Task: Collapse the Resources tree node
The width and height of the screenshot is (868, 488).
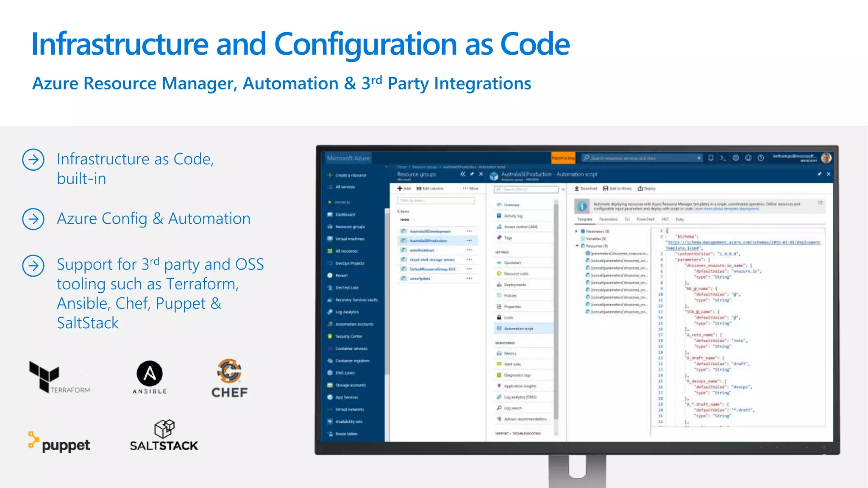Action: pos(577,246)
